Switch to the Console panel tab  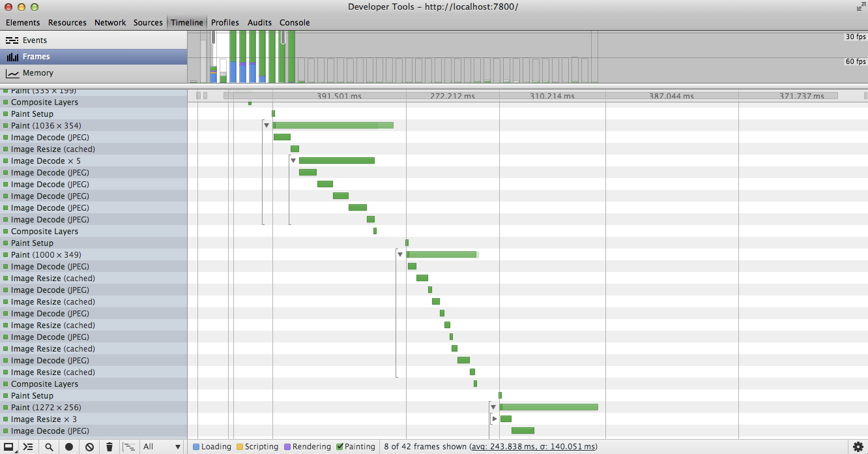point(295,22)
